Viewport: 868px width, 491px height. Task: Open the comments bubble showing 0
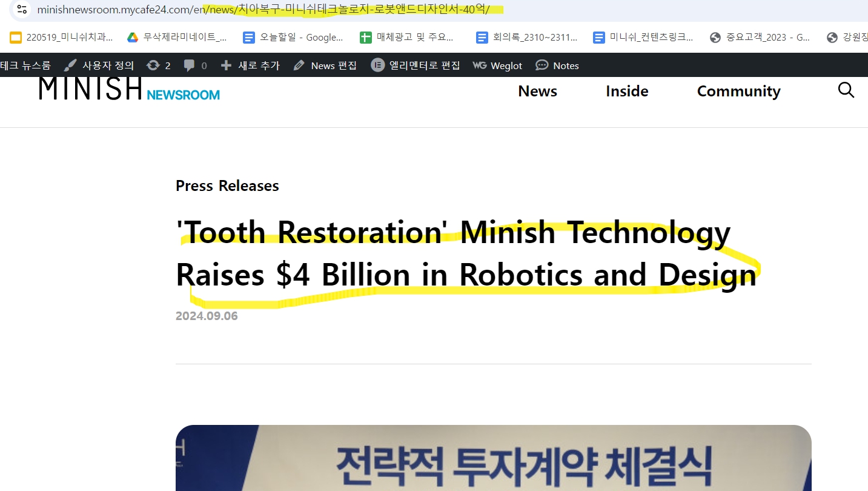tap(195, 65)
